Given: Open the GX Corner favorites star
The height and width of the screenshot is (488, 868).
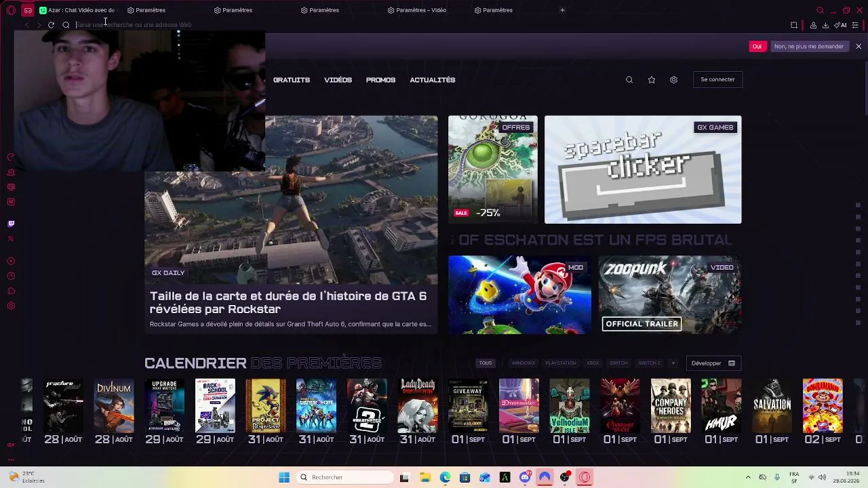Looking at the screenshot, I should click(x=652, y=80).
